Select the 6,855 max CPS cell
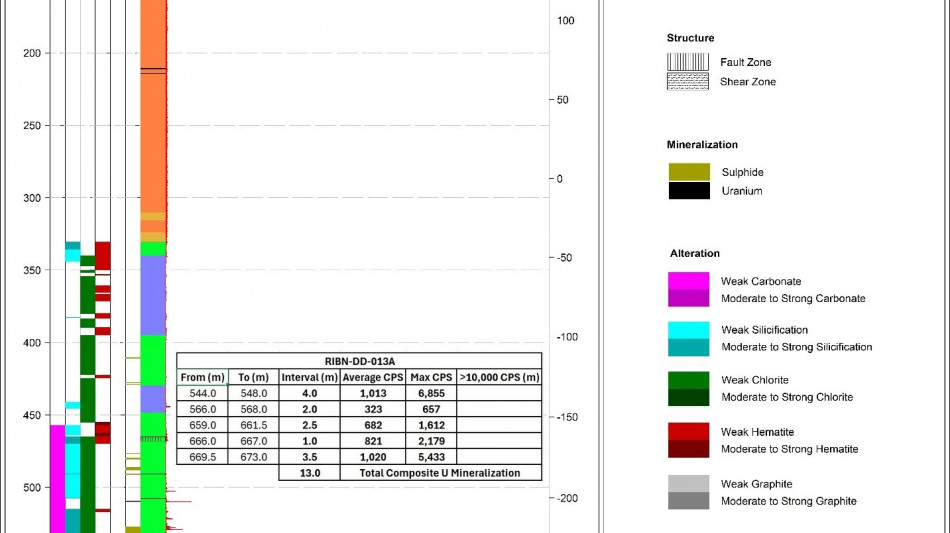950x533 pixels. coord(431,393)
